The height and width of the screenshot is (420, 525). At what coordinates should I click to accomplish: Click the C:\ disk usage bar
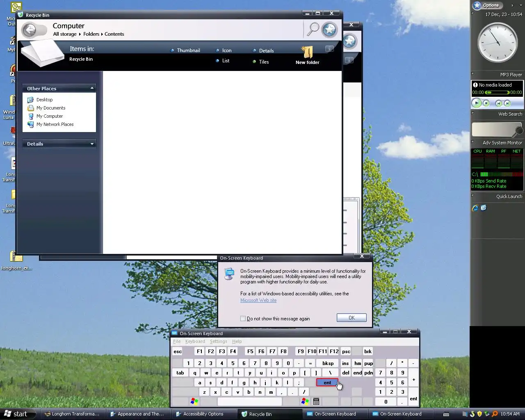501,174
